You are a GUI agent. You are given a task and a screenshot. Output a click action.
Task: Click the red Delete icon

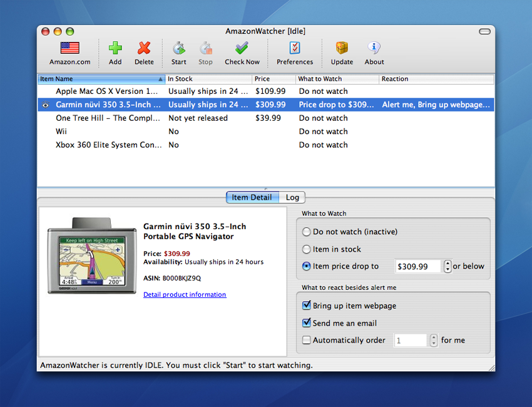(x=144, y=48)
